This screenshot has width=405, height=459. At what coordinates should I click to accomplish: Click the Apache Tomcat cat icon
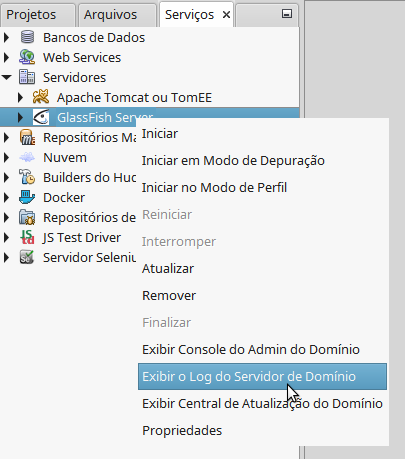coord(41,97)
